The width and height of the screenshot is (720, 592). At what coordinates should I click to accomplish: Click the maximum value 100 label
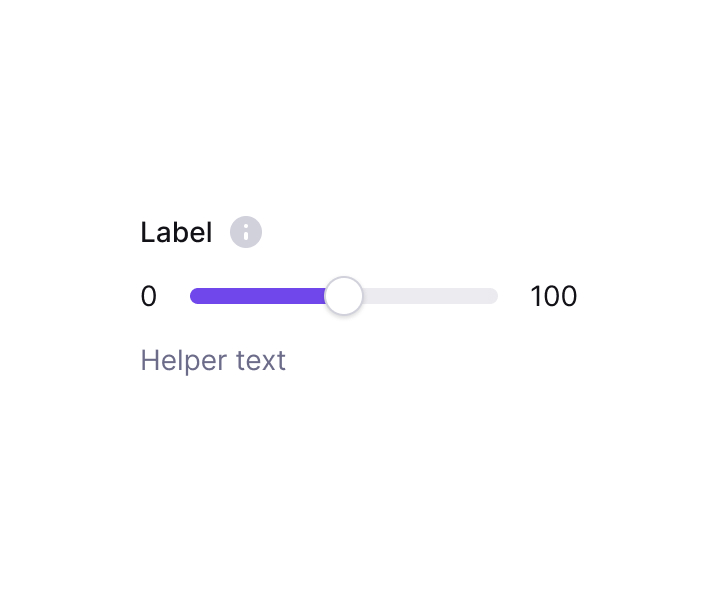[553, 296]
